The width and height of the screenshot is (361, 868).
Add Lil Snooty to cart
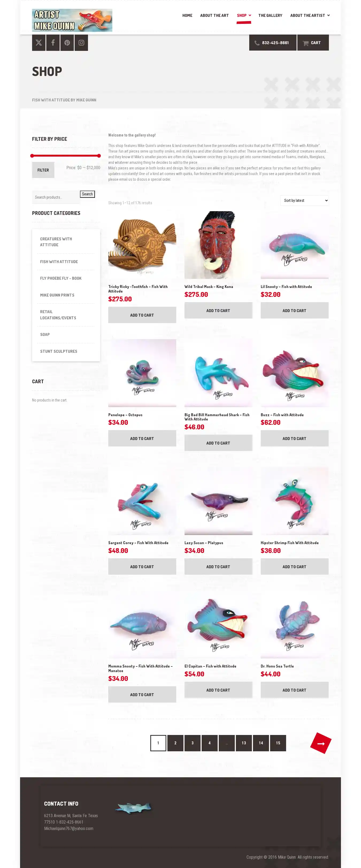(x=294, y=310)
